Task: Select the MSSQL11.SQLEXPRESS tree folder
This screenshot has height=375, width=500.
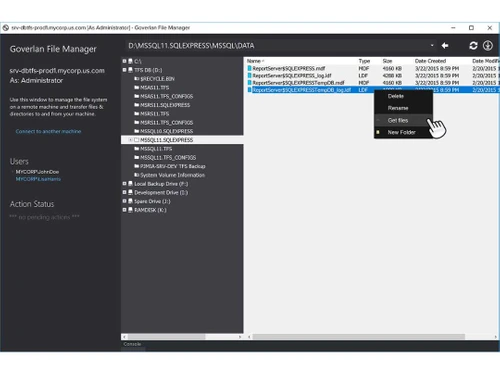Action: (x=167, y=140)
